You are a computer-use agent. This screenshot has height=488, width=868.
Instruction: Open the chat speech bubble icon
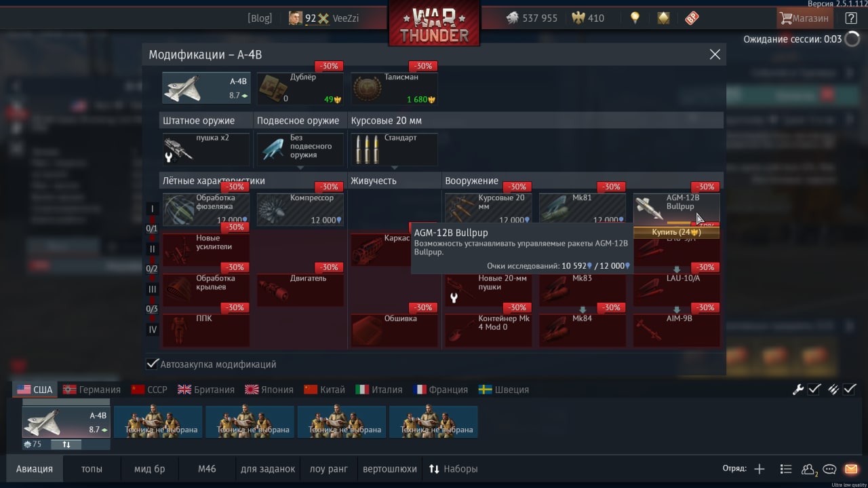click(829, 469)
